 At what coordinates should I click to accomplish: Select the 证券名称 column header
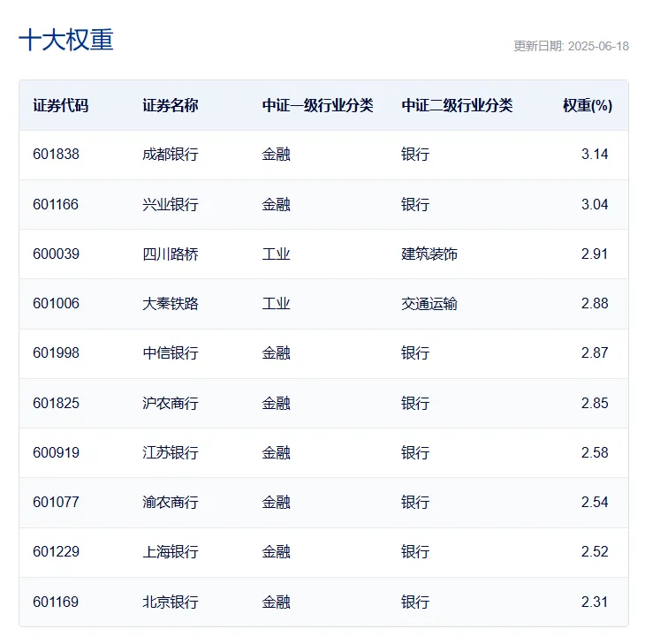(170, 105)
